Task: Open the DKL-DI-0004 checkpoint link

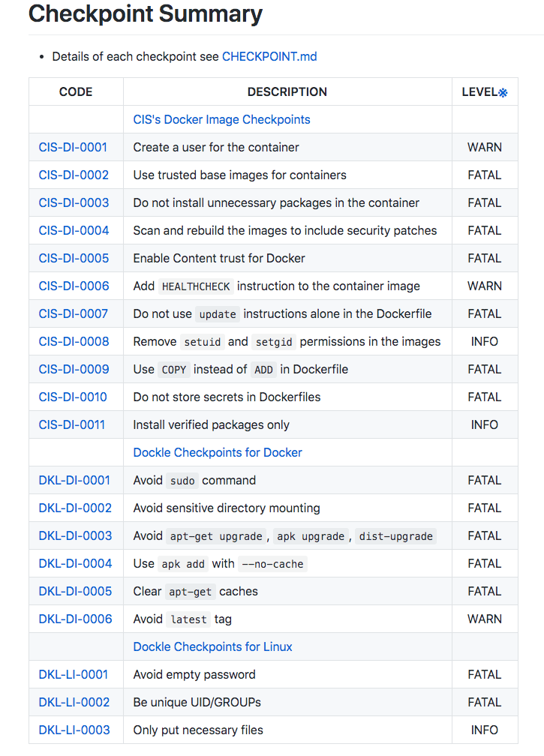Action: click(x=75, y=564)
